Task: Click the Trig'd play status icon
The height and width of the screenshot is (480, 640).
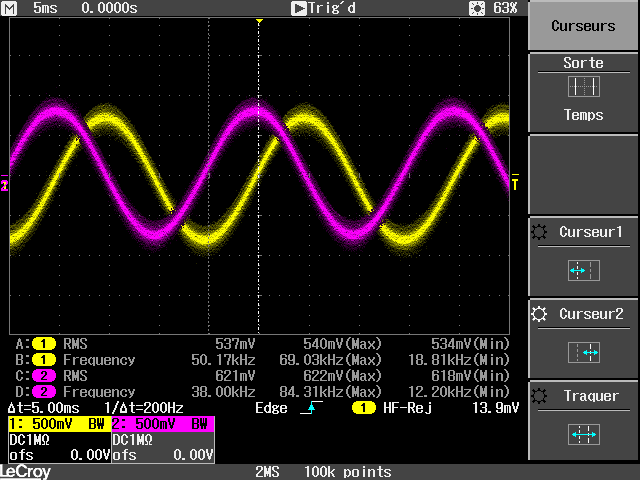Action: click(298, 8)
